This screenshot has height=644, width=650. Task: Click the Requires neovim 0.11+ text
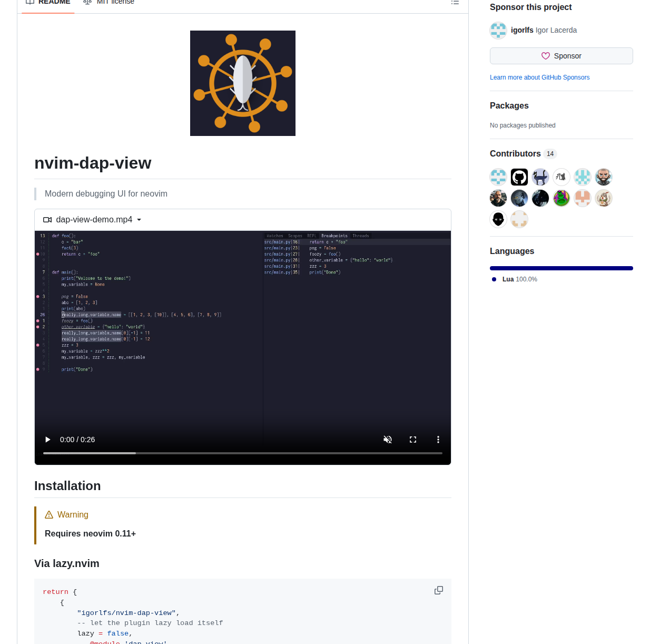tap(90, 534)
